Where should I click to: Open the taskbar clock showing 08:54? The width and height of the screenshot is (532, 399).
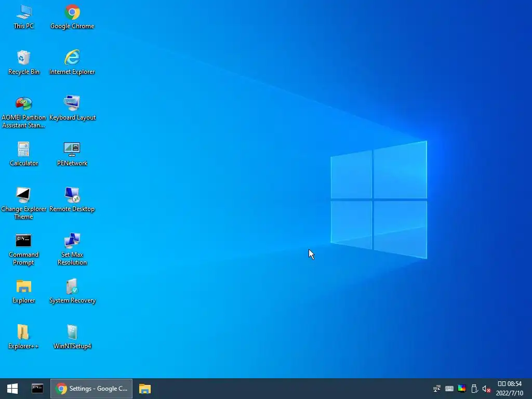510,389
